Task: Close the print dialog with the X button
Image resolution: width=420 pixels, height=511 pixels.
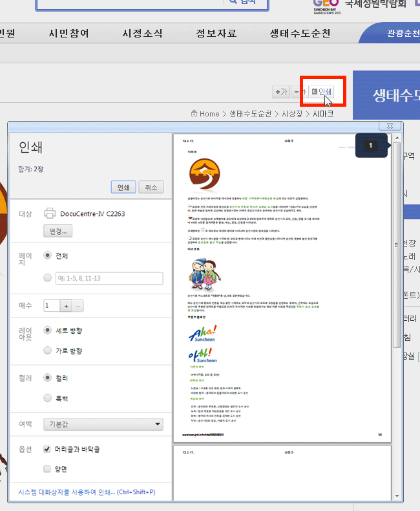Action: pos(390,125)
